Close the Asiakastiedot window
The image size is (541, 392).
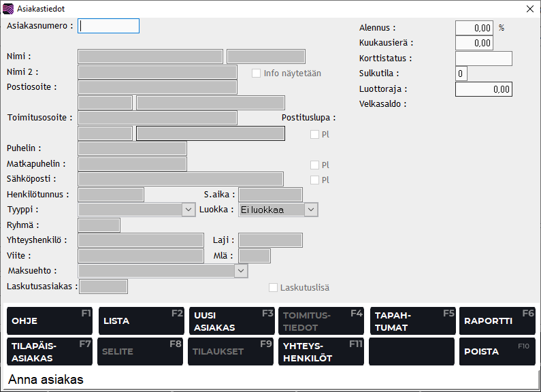[x=529, y=9]
